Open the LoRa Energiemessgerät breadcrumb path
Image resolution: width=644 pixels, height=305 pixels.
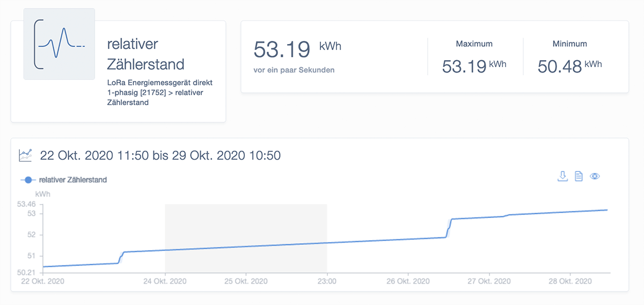point(159,93)
